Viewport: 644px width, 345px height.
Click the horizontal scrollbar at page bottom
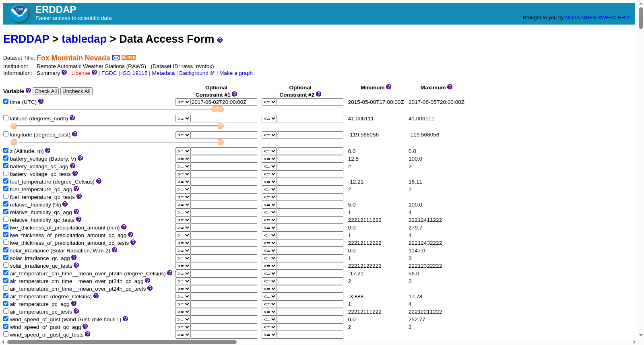[x=122, y=342]
